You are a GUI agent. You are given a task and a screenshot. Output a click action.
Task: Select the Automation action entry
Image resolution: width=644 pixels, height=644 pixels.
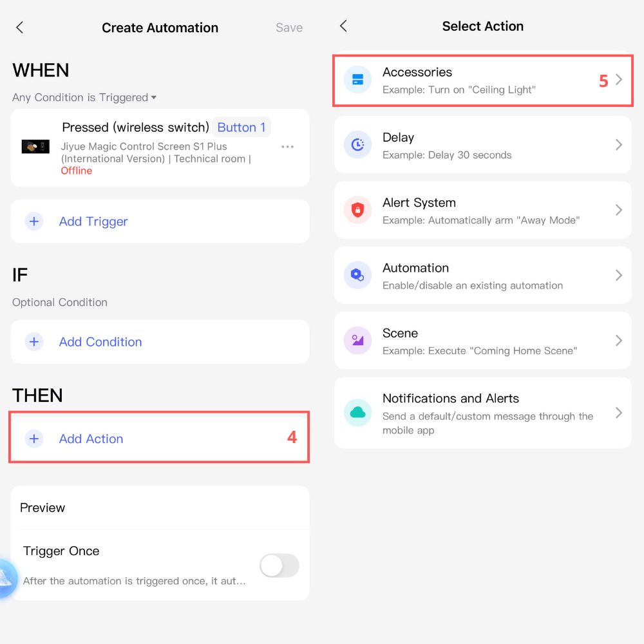pos(482,276)
